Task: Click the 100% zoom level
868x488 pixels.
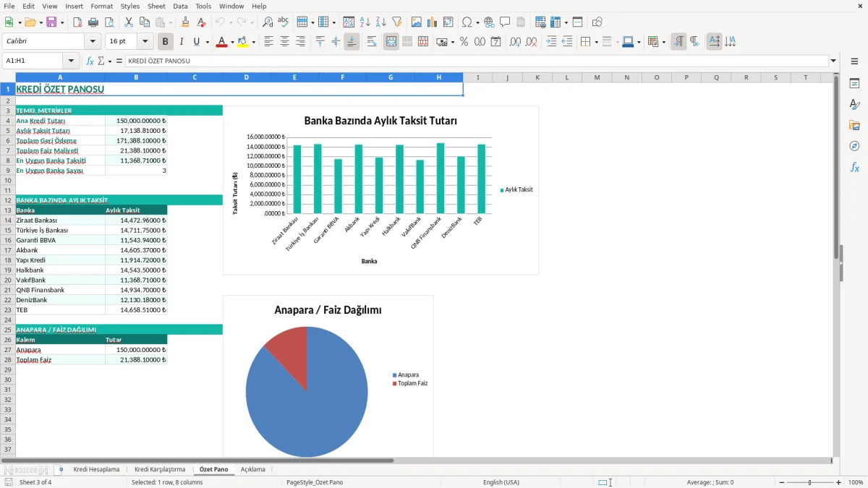Action: pyautogui.click(x=856, y=482)
